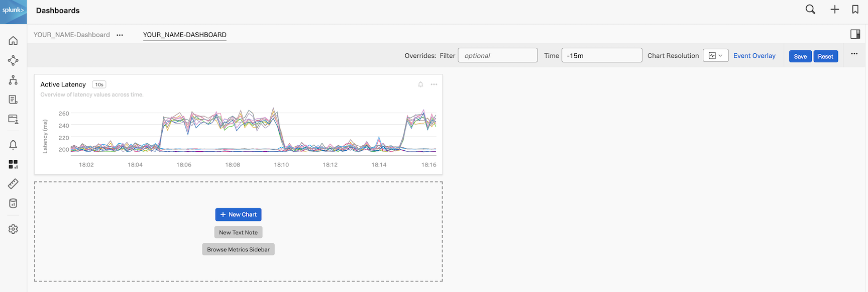Click the plus create icon in header
The height and width of the screenshot is (292, 868).
[x=834, y=10]
